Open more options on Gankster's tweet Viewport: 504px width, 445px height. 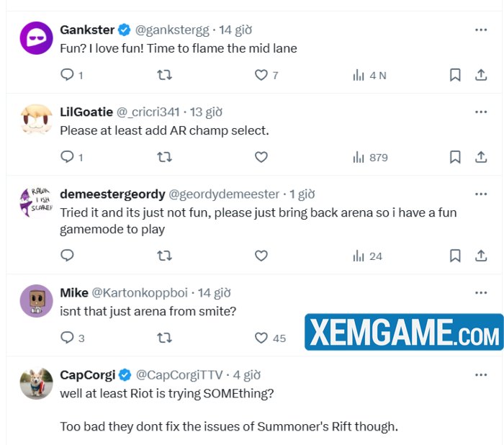(x=481, y=30)
